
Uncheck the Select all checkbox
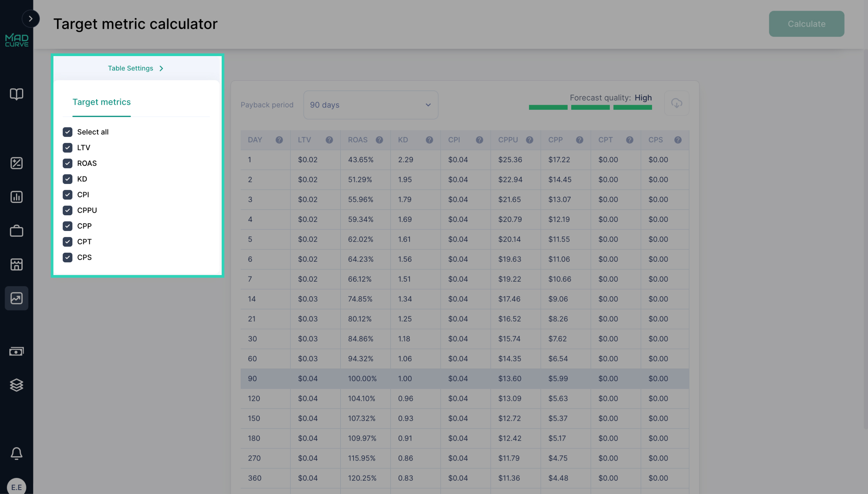(x=67, y=132)
